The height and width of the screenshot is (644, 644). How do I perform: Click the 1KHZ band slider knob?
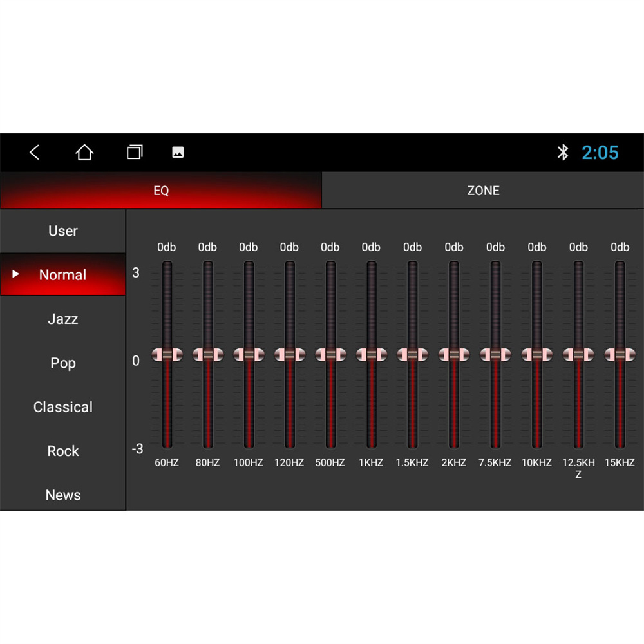[x=372, y=355]
